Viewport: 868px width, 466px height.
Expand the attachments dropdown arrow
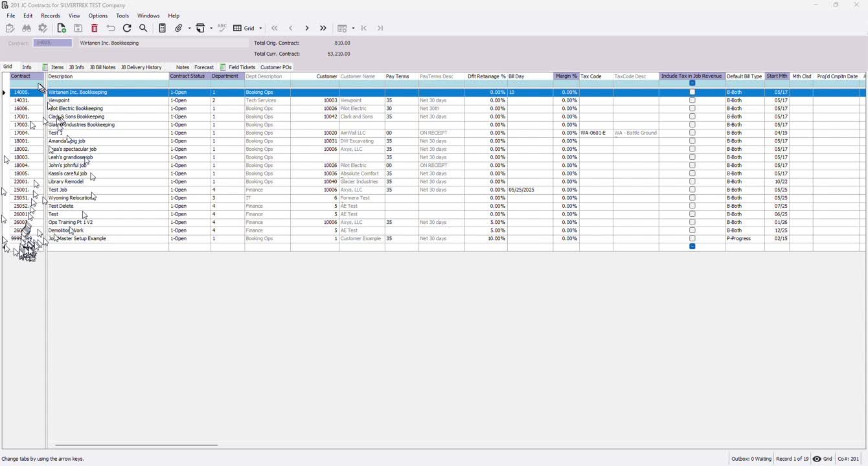pyautogui.click(x=189, y=28)
